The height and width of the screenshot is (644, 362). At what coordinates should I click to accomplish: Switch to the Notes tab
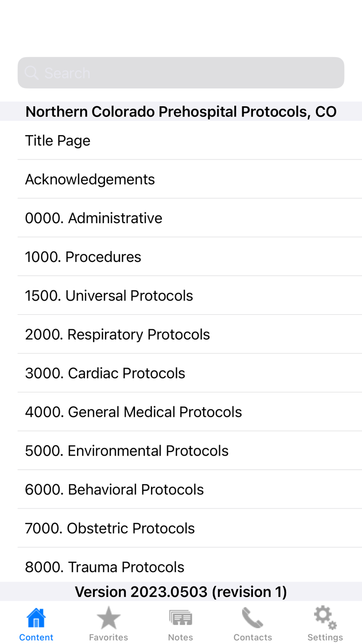click(x=180, y=623)
